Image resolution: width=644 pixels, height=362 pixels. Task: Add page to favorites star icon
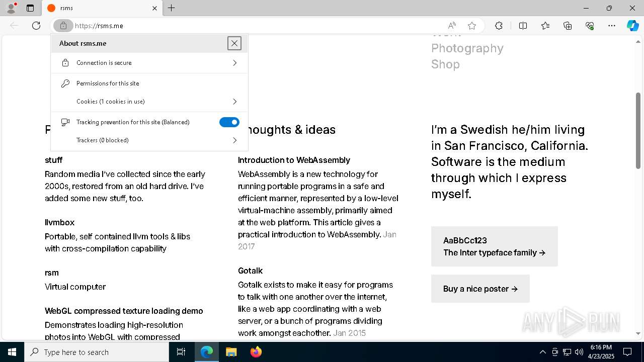coord(472,26)
